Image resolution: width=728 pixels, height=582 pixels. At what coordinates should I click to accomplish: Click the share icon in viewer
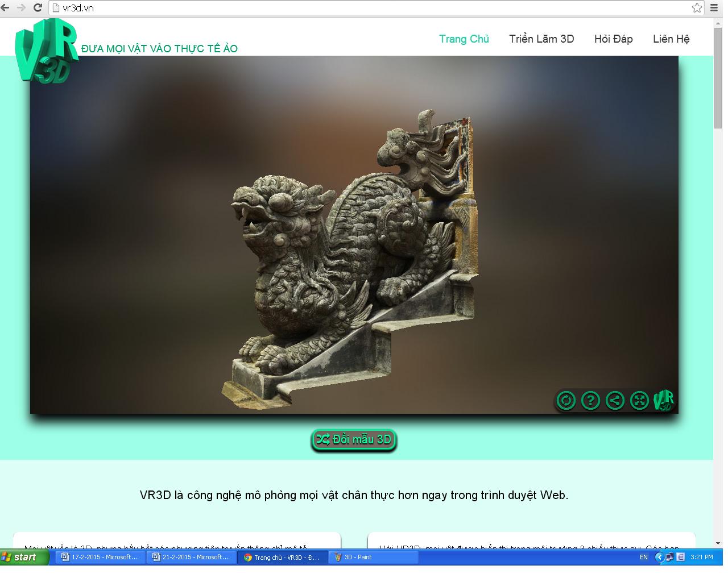click(615, 401)
